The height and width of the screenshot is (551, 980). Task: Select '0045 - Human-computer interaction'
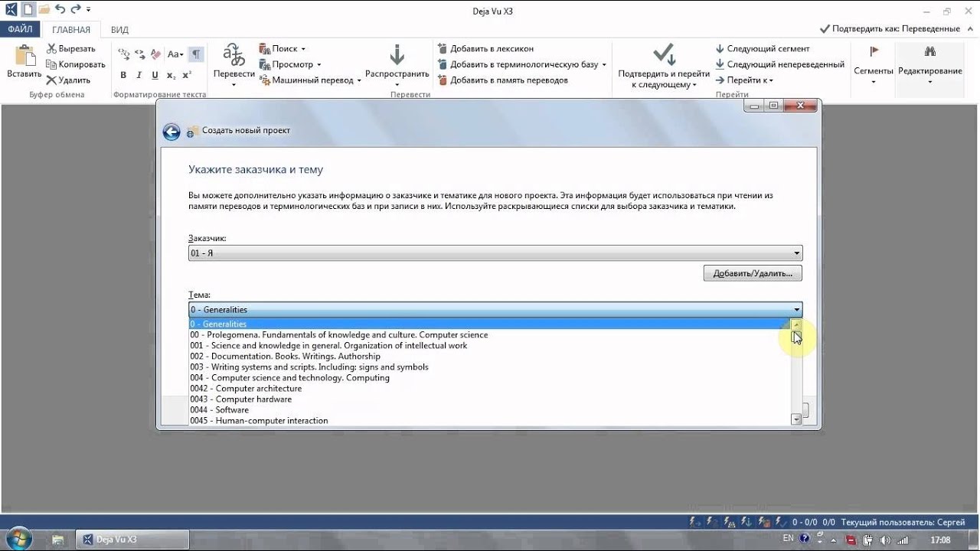[x=489, y=420]
